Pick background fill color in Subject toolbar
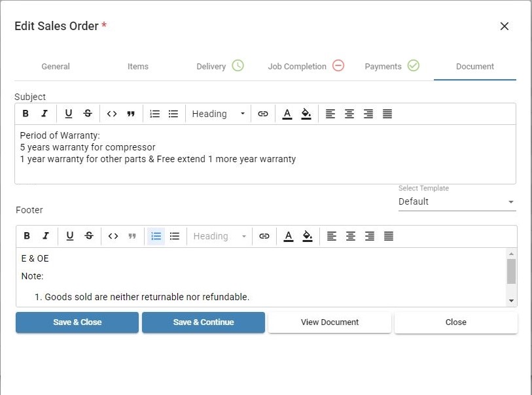 click(x=306, y=114)
